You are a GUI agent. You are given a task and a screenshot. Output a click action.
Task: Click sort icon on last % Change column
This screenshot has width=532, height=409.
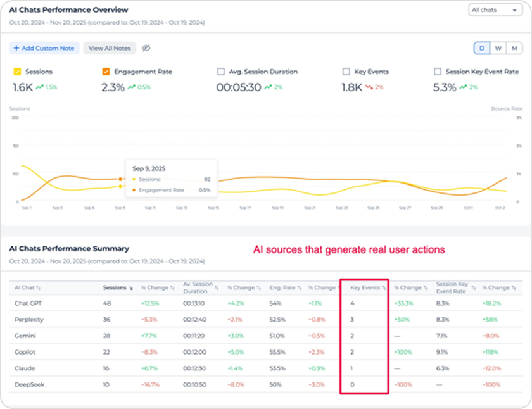[x=513, y=288]
